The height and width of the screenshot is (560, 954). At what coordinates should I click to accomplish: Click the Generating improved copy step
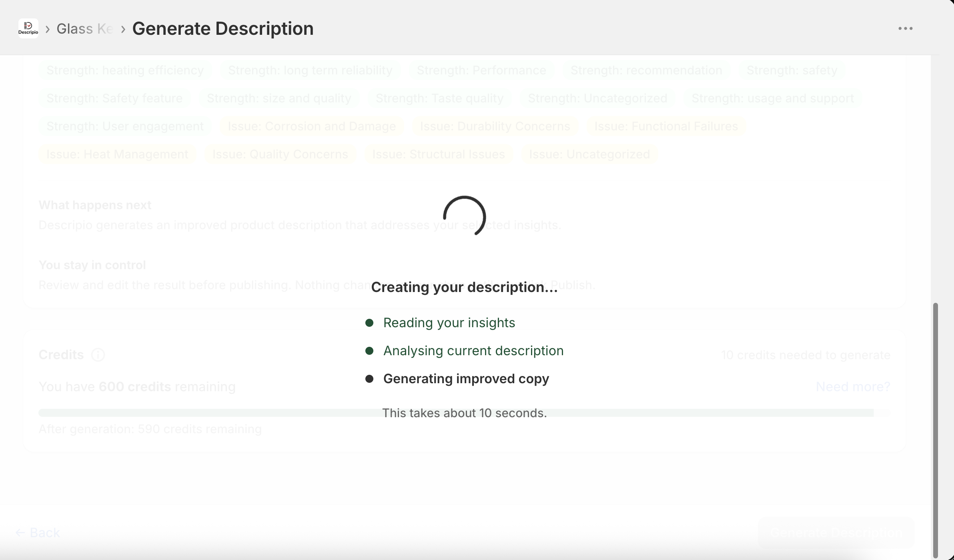coord(457,379)
